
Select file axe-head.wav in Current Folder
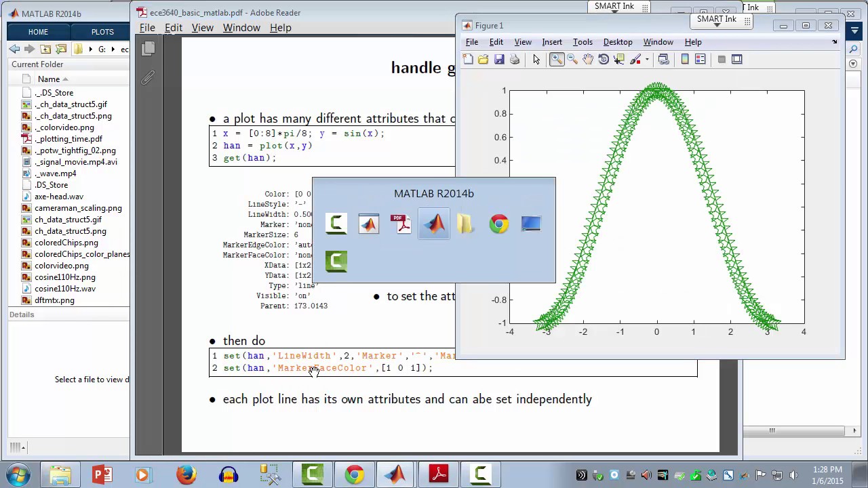pyautogui.click(x=58, y=197)
